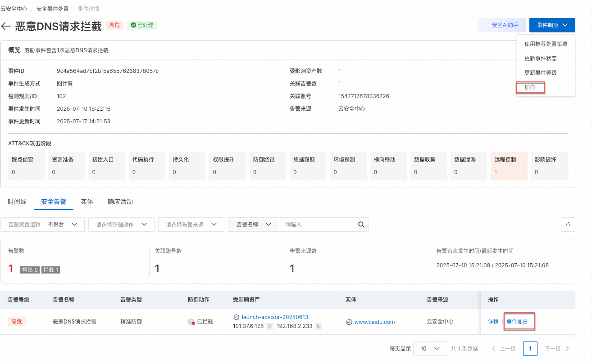Open the 请选择告警来源 dropdown
This screenshot has height=364, width=592.
[x=191, y=224]
